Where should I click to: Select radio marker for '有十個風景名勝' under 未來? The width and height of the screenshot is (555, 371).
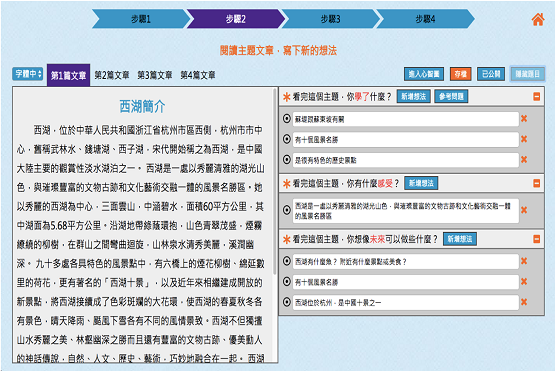pos(287,282)
